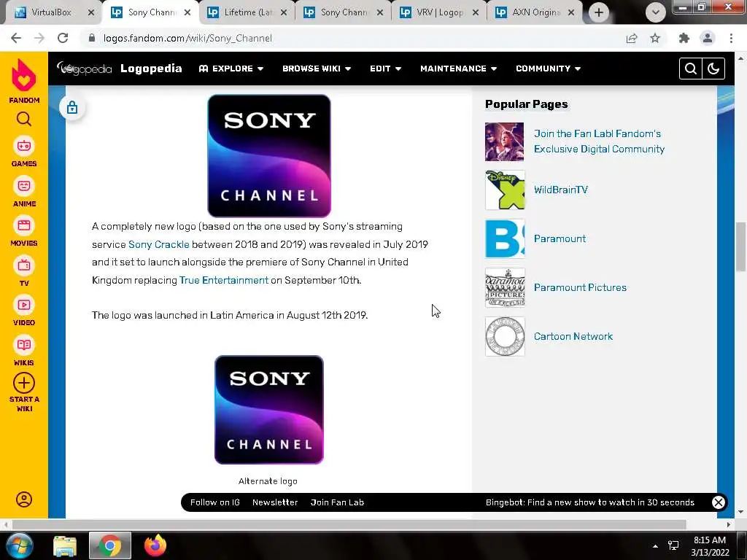This screenshot has width=747, height=560.
Task: Open the main Sony Channel logo image
Action: 269,156
